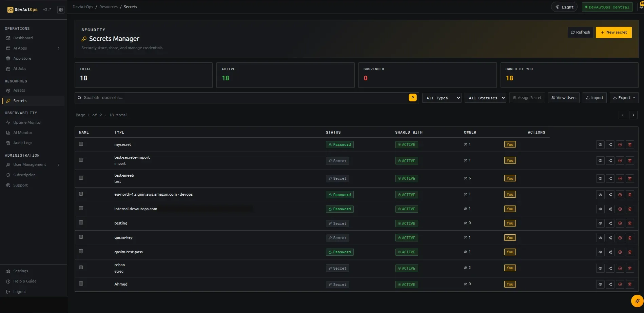Go to Assets in sidebar
The width and height of the screenshot is (644, 313).
click(33, 90)
